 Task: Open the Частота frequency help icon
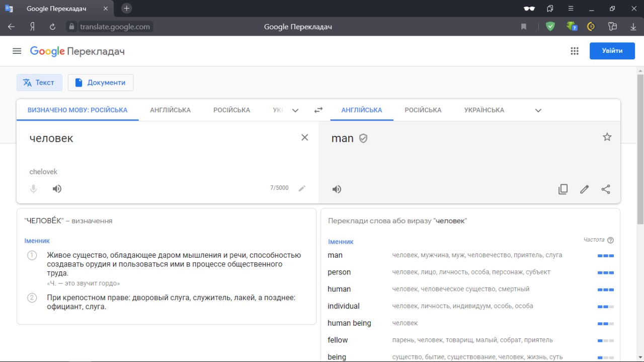pyautogui.click(x=611, y=240)
